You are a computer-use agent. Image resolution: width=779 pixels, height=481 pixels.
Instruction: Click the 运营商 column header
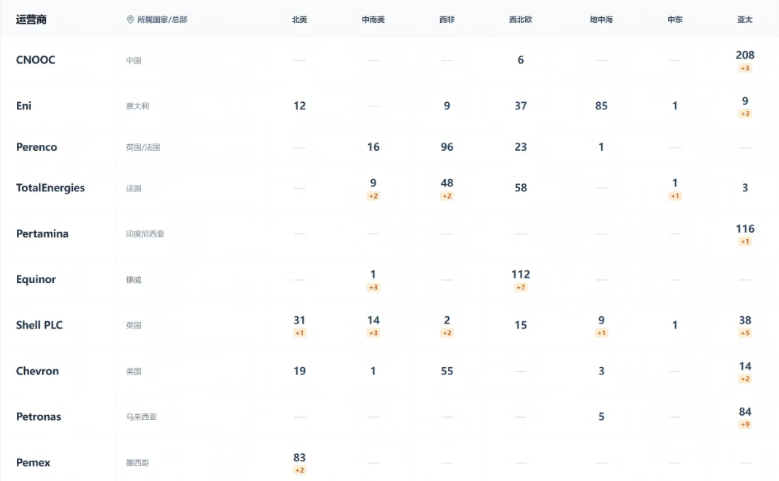click(34, 19)
